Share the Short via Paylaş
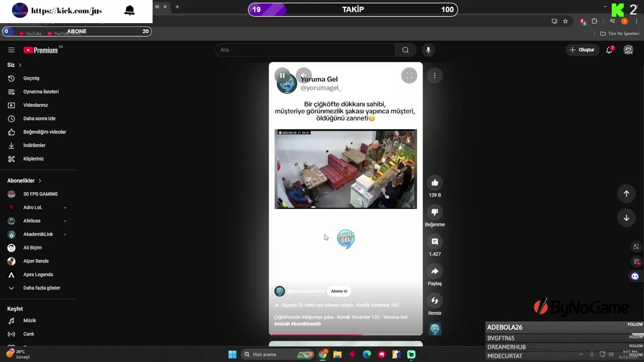 click(x=435, y=271)
